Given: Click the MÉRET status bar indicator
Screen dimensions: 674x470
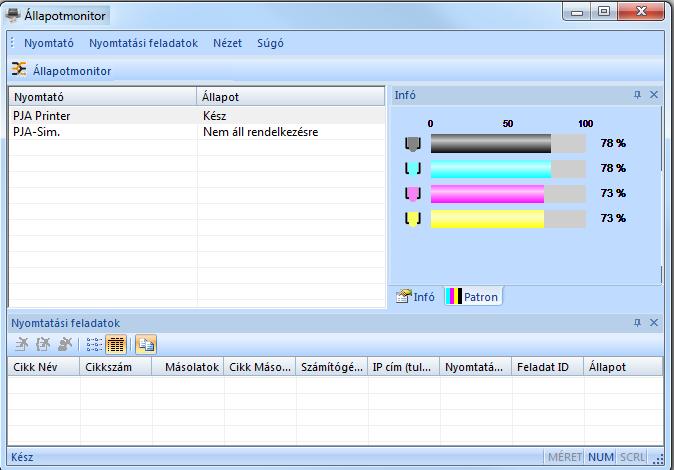Looking at the screenshot, I should 564,457.
